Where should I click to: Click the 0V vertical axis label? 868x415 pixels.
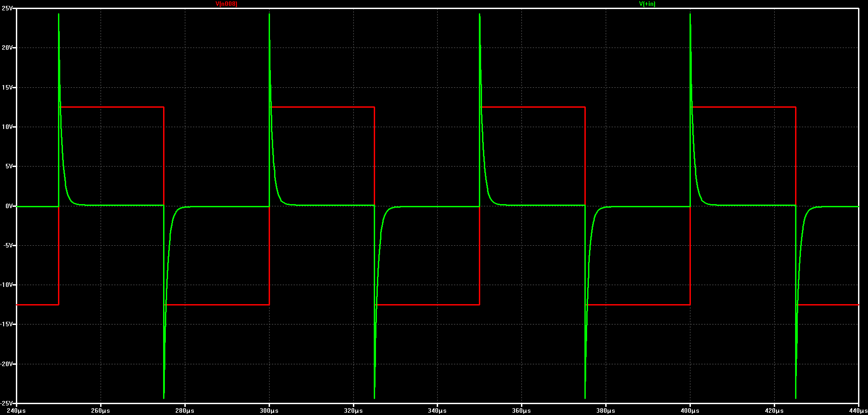point(9,206)
